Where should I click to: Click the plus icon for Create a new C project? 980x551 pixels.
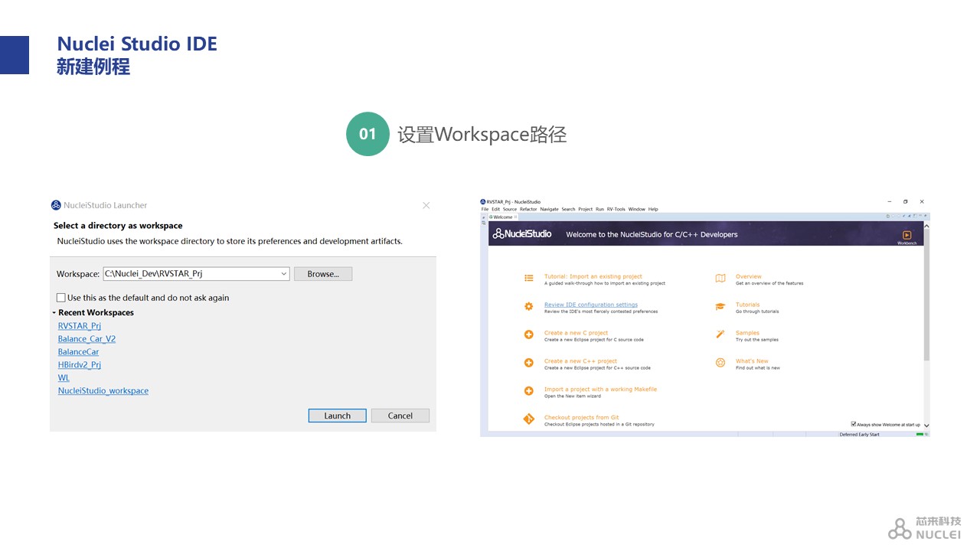click(x=528, y=334)
